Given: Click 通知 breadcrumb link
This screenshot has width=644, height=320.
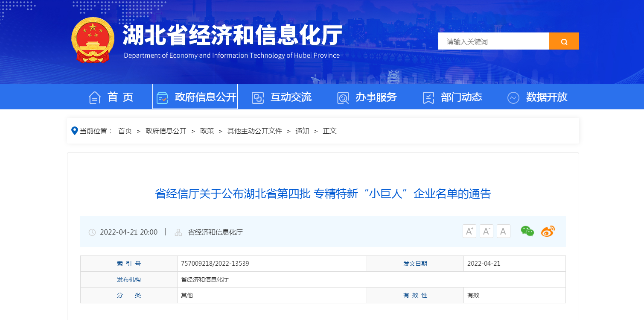Looking at the screenshot, I should coord(302,131).
